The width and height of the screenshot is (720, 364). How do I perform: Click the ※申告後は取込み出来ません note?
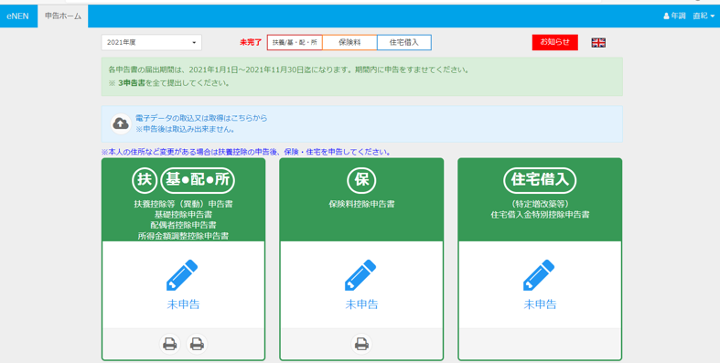click(x=186, y=129)
